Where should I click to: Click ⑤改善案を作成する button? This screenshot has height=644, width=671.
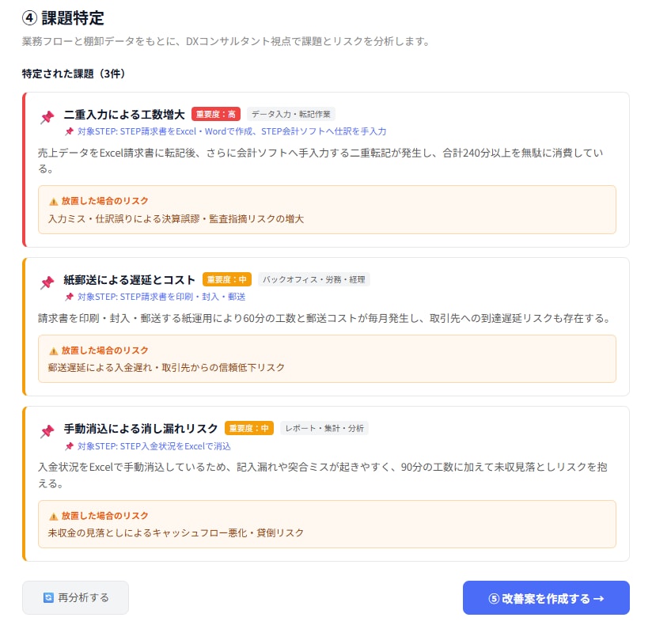tap(546, 598)
